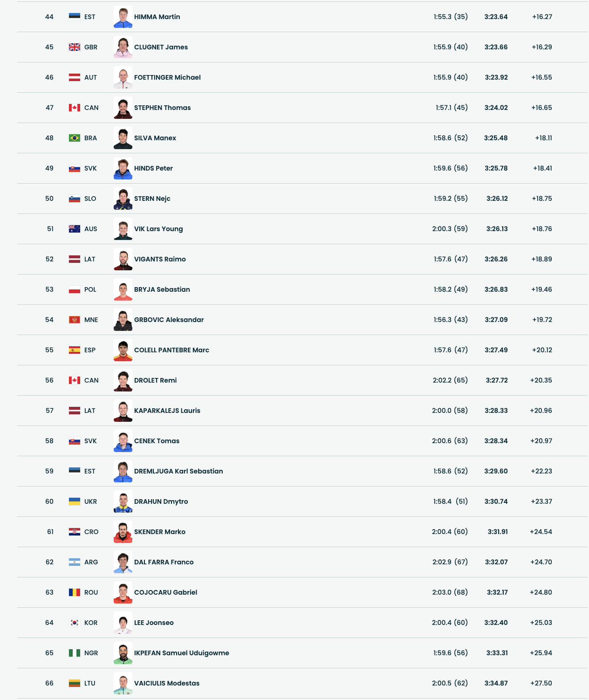Click the Nigeria flag icon
Image resolution: width=589 pixels, height=700 pixels.
pos(75,653)
